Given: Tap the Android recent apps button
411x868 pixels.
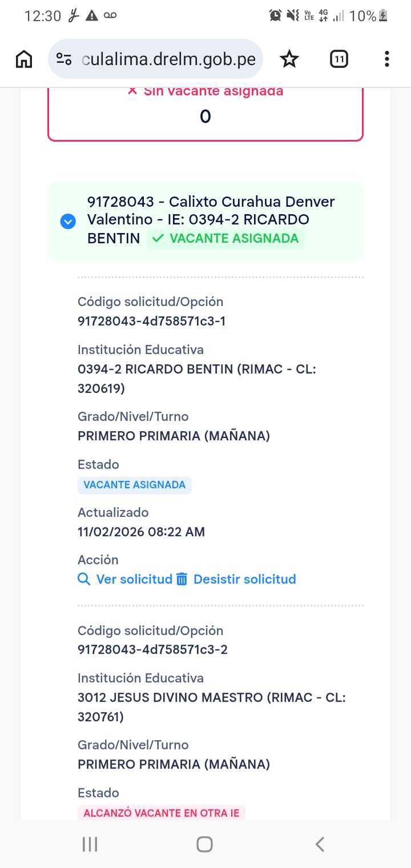Looking at the screenshot, I should tap(90, 844).
